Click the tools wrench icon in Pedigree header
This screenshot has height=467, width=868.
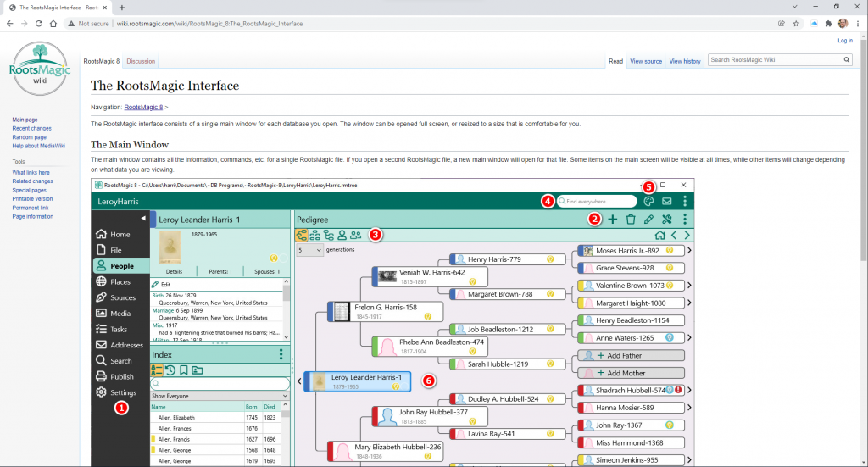[x=667, y=220]
